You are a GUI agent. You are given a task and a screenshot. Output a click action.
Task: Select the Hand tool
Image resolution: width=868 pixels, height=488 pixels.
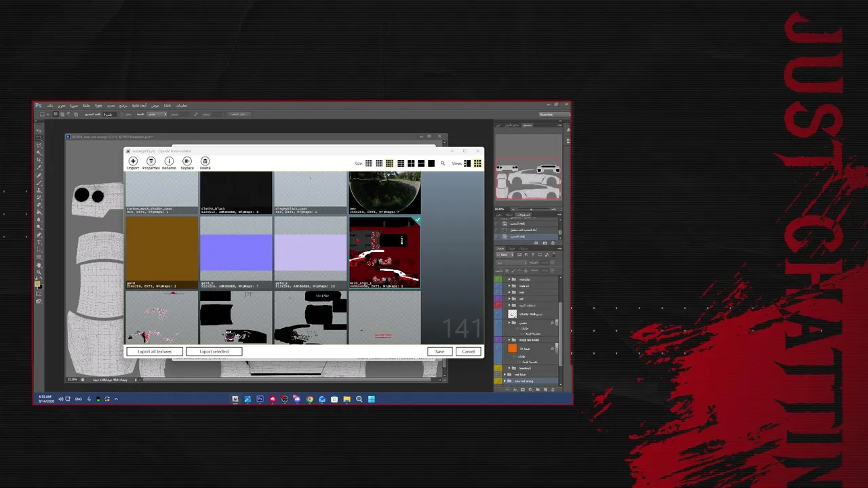[39, 265]
